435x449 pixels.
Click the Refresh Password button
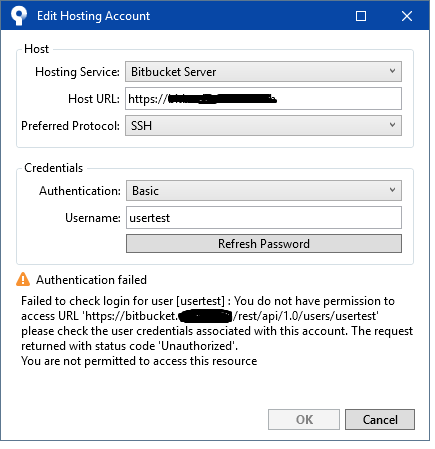click(264, 244)
